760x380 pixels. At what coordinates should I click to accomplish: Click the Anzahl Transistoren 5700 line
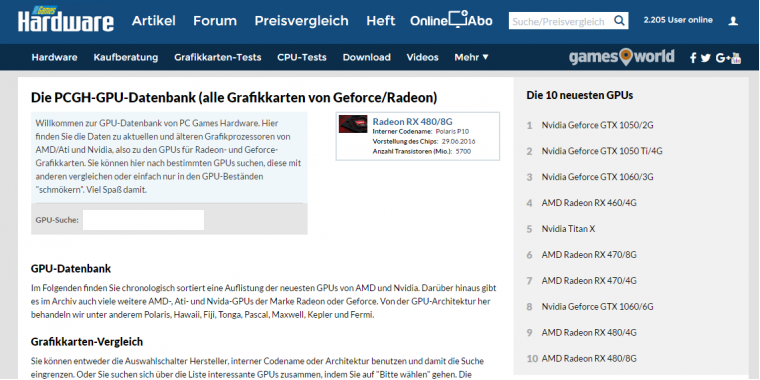tap(422, 151)
